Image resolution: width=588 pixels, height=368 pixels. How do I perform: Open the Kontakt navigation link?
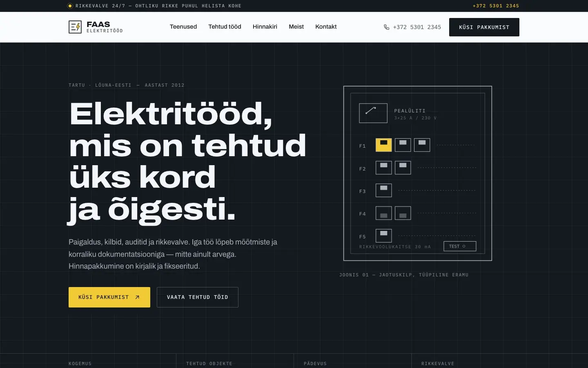click(326, 27)
